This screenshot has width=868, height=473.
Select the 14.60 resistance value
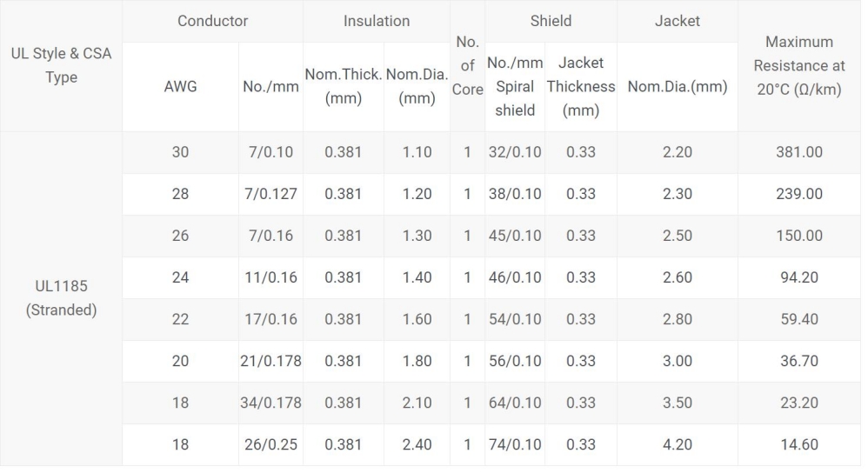(798, 444)
